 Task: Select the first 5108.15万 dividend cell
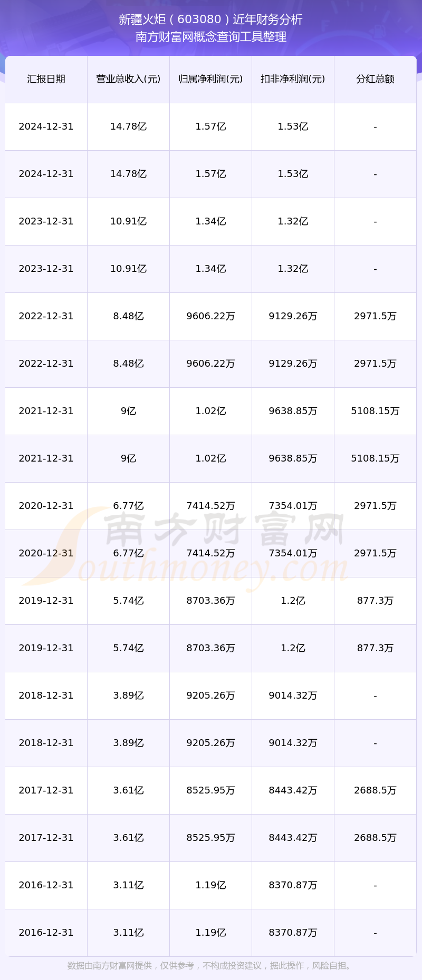pyautogui.click(x=375, y=411)
